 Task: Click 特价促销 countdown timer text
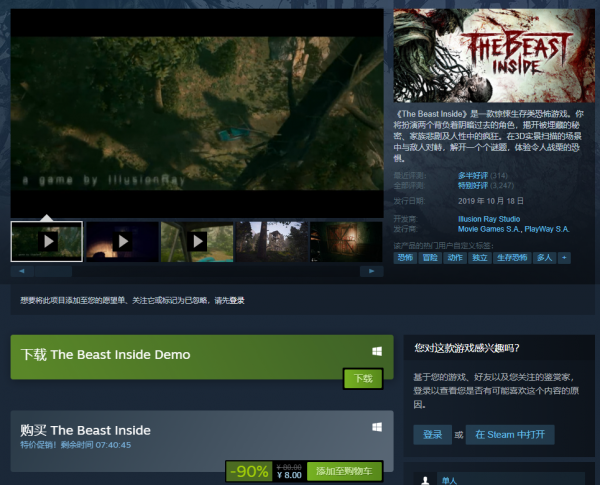pyautogui.click(x=76, y=445)
